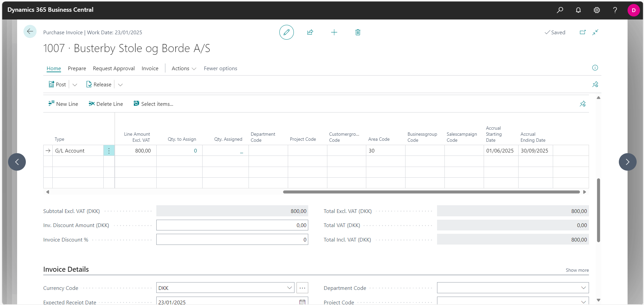The width and height of the screenshot is (644, 305).
Task: Collapse the page with shrink arrows icon
Action: (595, 32)
